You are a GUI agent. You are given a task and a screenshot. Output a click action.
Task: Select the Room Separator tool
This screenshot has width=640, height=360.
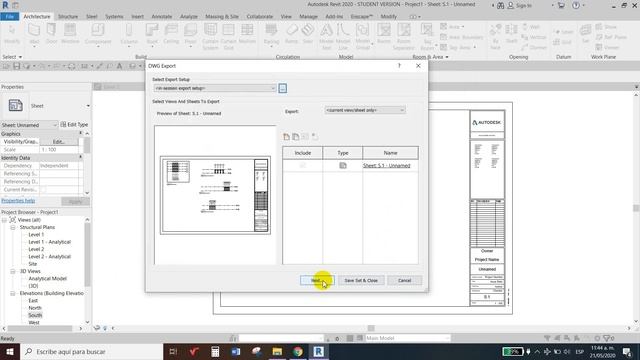pyautogui.click(x=404, y=36)
